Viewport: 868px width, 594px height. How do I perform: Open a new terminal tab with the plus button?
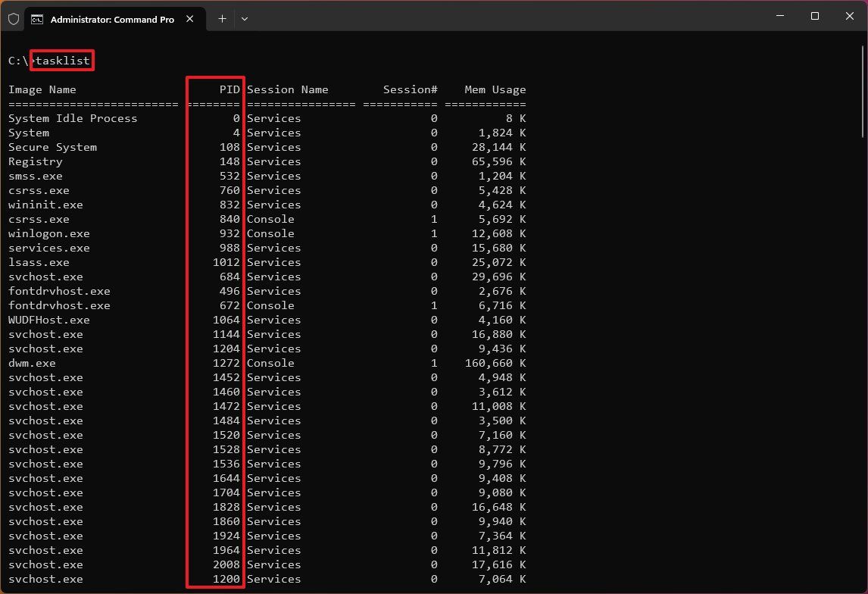221,18
